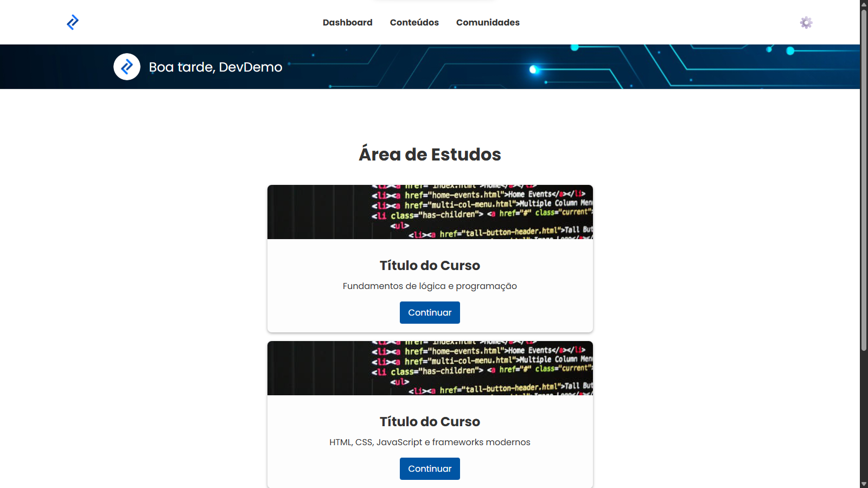Click the "Fundamentos de lógica e programação" description
Screen dimensions: 868x488
point(430,286)
